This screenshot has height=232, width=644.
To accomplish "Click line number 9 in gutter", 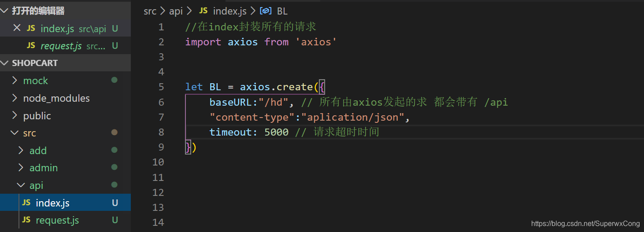I will coord(161,147).
